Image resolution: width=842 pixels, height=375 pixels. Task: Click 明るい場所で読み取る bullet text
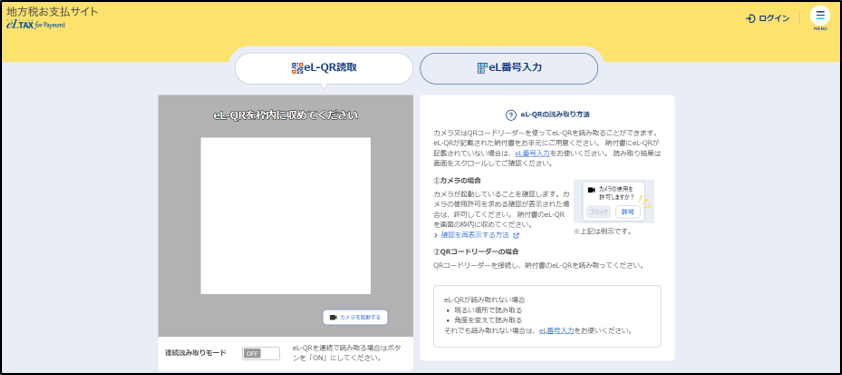(488, 310)
